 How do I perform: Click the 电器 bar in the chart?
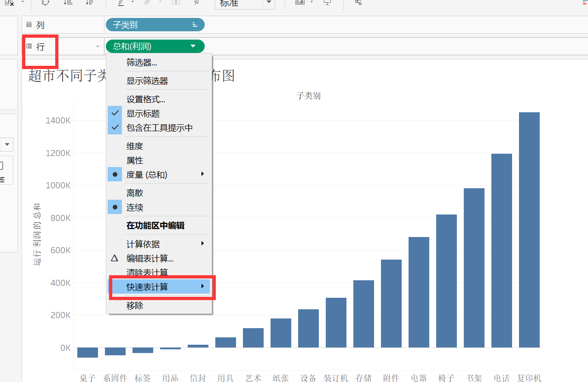tap(419, 292)
